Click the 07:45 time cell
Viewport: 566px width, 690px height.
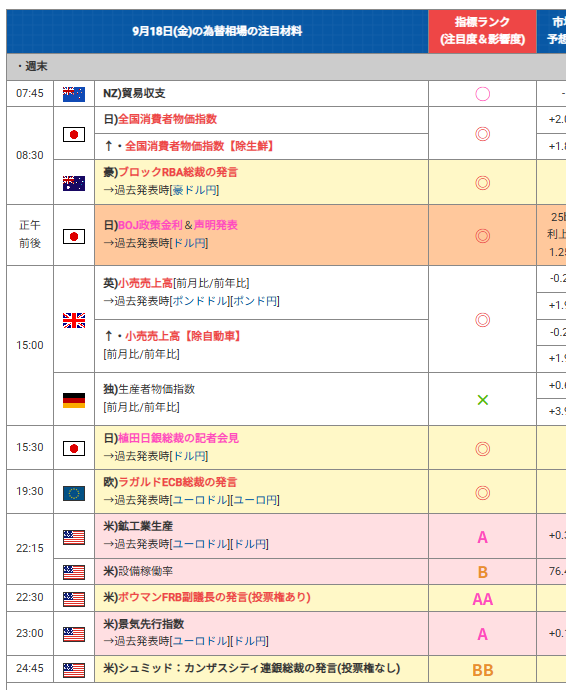click(x=30, y=93)
